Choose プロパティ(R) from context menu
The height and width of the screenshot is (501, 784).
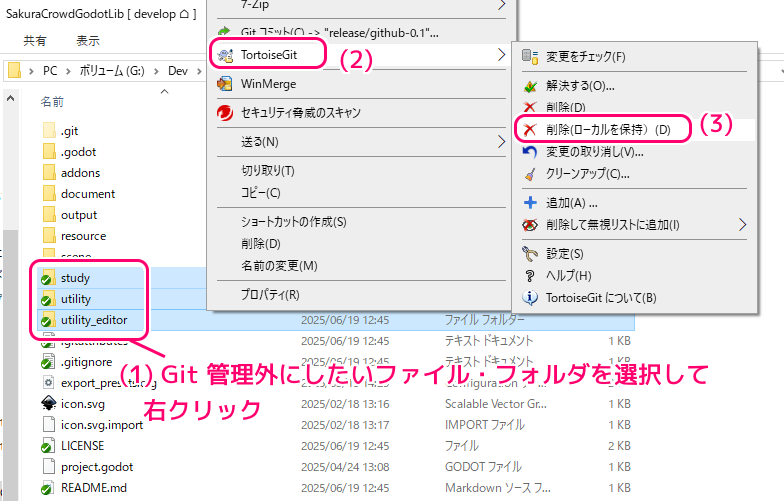click(x=270, y=295)
